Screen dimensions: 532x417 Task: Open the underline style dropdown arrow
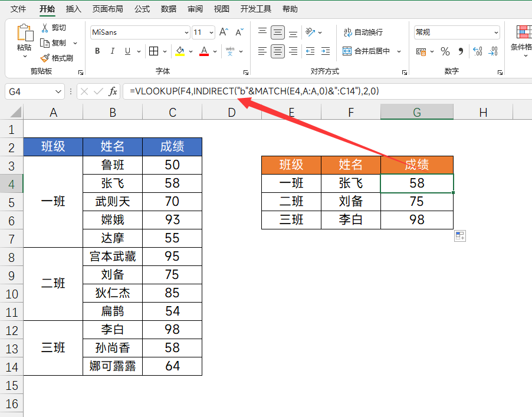139,51
